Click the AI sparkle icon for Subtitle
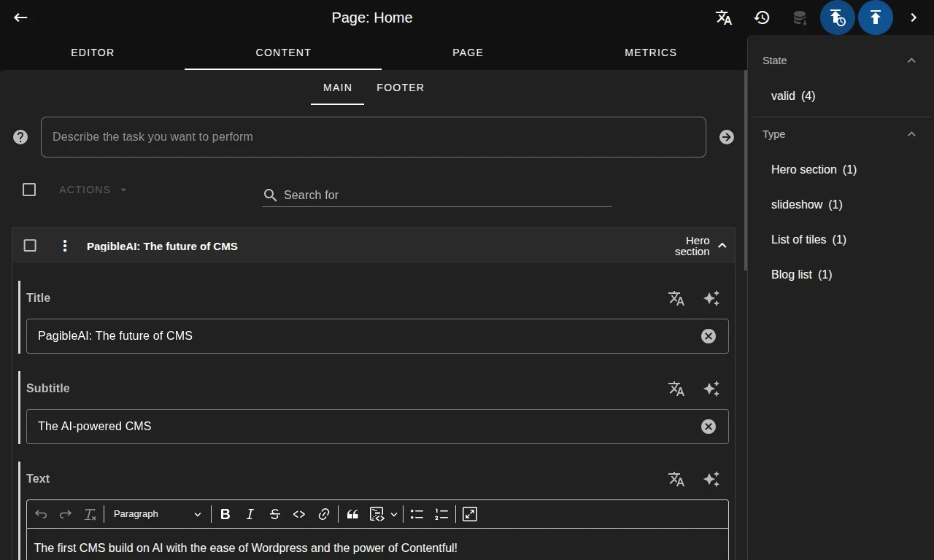934x560 pixels. (711, 389)
